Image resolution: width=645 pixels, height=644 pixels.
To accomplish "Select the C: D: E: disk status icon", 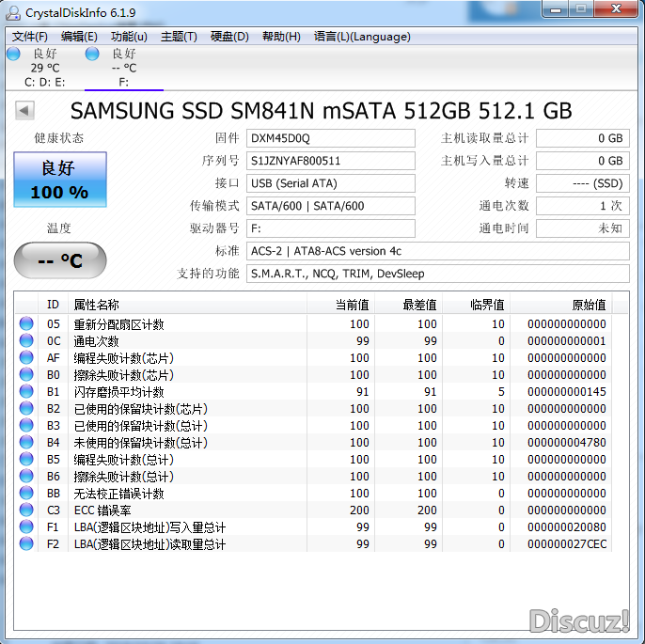I will [13, 54].
